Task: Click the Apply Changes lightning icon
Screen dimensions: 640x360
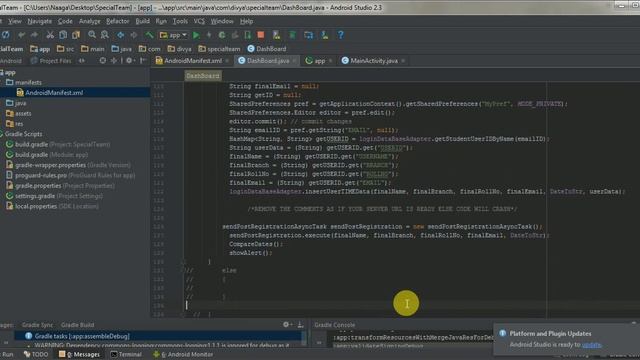Action: [x=209, y=35]
